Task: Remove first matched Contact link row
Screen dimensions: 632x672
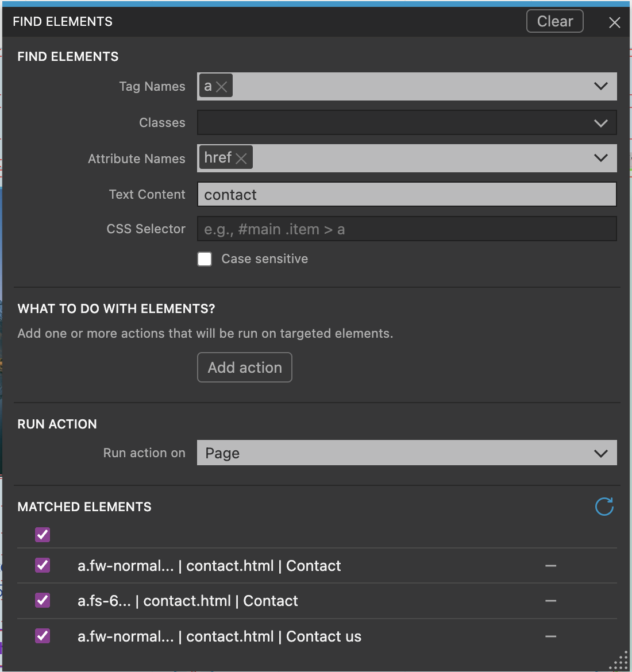Action: pyautogui.click(x=550, y=566)
